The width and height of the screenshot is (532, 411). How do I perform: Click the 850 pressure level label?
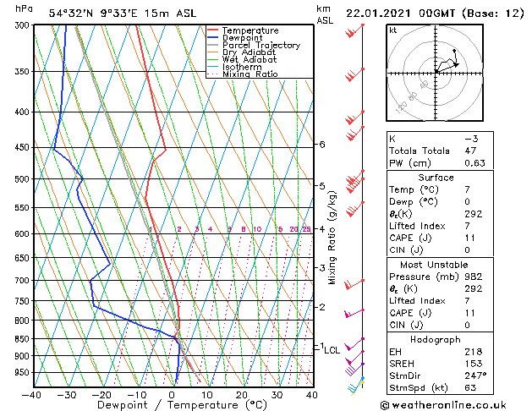[24, 339]
